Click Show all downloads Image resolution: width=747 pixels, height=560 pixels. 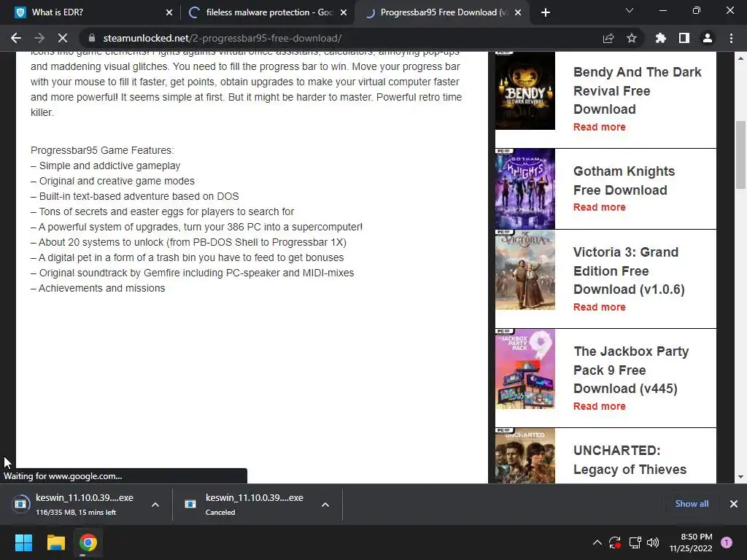coord(692,503)
